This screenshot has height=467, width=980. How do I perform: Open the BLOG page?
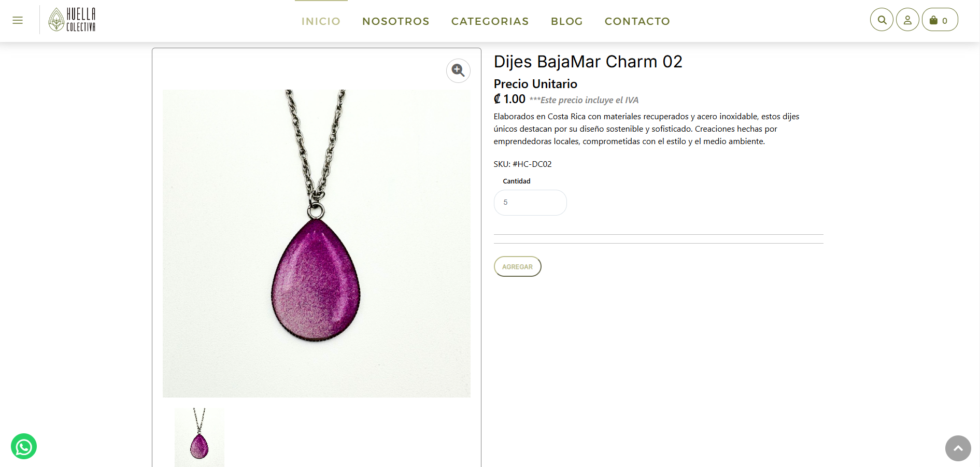point(567,21)
